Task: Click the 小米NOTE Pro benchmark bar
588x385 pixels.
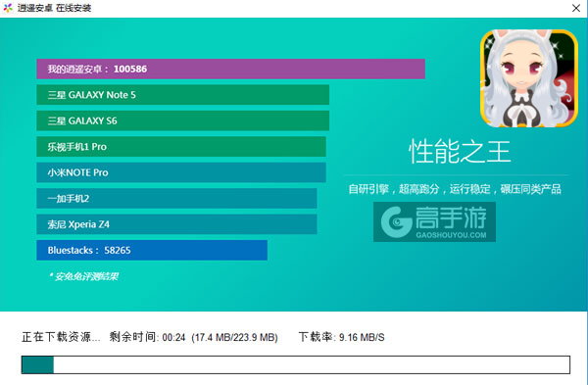Action: pos(181,172)
